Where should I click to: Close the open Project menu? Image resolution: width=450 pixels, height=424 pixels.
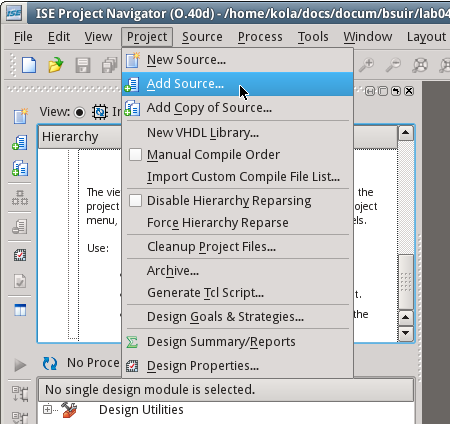point(147,37)
